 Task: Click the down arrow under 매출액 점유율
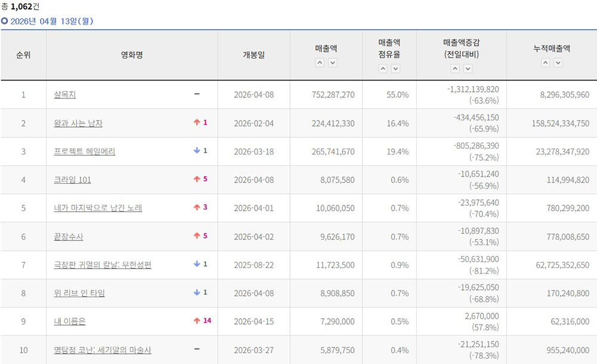tap(395, 69)
